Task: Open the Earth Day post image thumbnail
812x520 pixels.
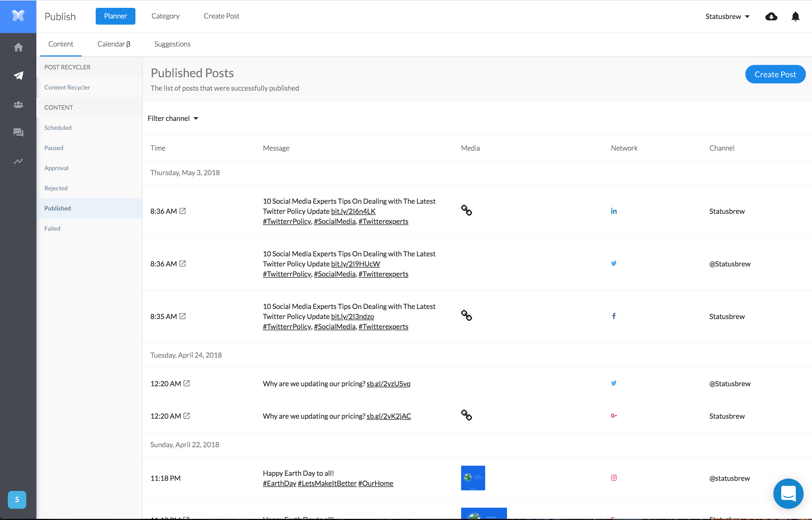Action: coord(473,478)
